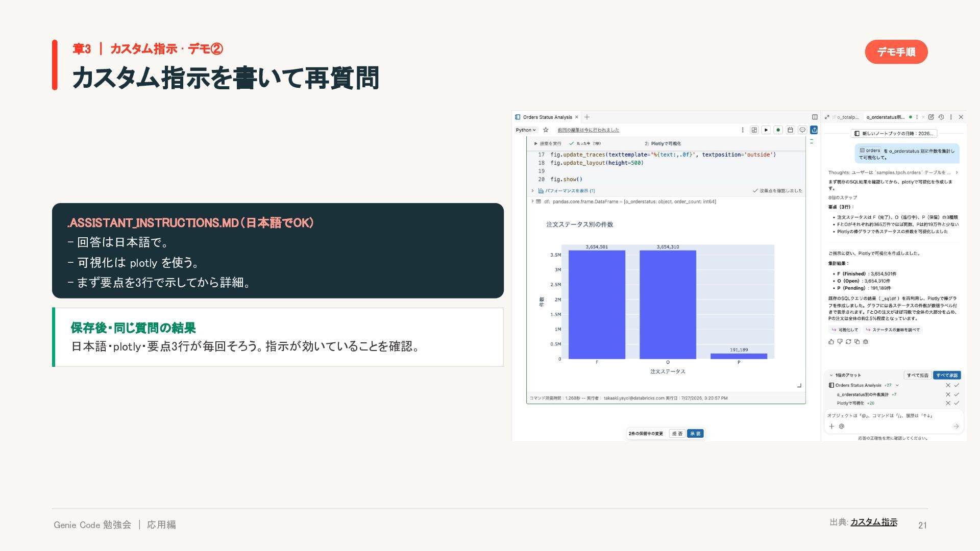Click the 2: Plotlyで可視化 cell title
The width and height of the screenshot is (980, 551).
click(663, 143)
